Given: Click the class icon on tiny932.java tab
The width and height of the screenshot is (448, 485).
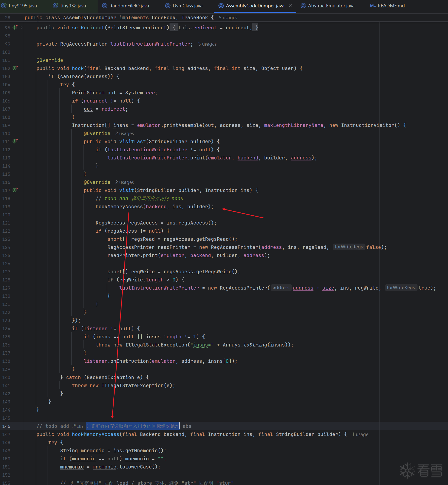Looking at the screenshot, I should click(55, 6).
